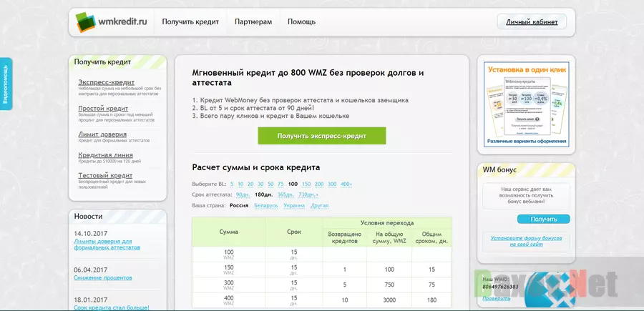
Task: Open news Снижение процентов
Action: 103,278
